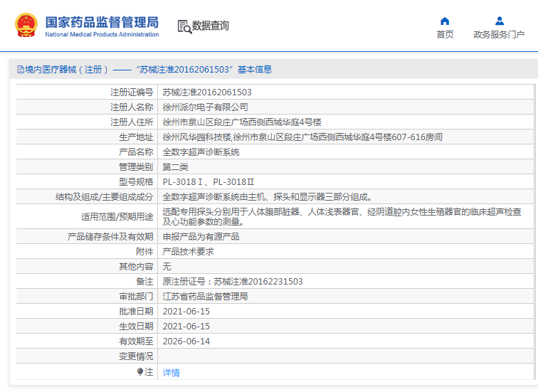Open the 详情 link

coord(171,372)
